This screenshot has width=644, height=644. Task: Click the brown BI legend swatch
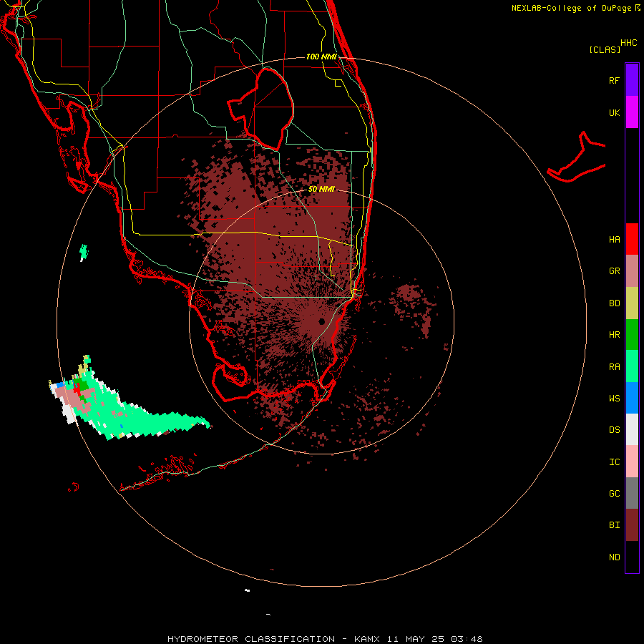click(632, 525)
